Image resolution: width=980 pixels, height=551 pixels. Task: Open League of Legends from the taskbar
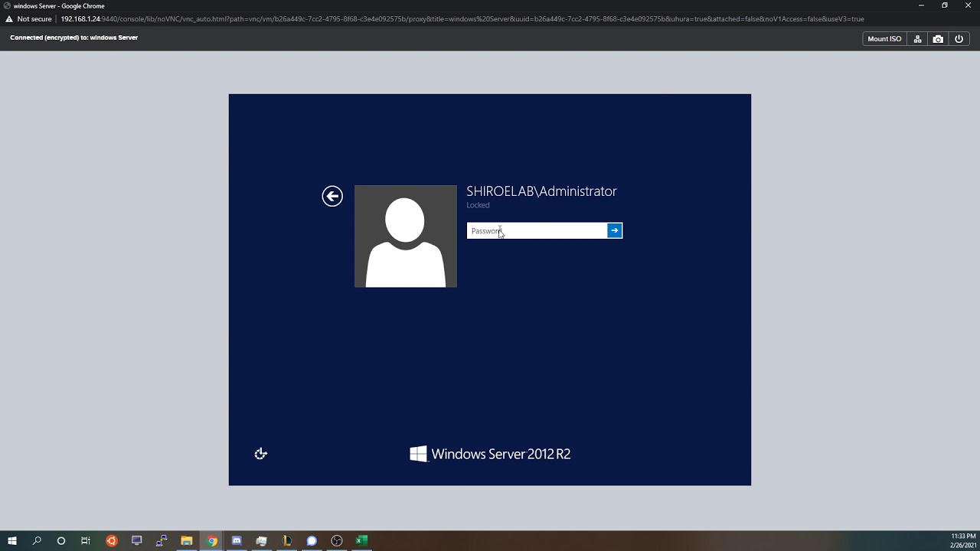286,541
